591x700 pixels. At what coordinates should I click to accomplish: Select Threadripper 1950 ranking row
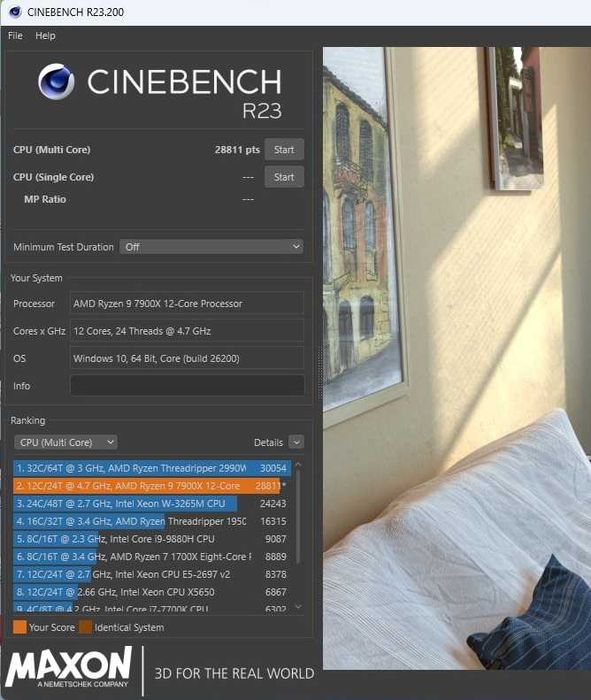[x=152, y=521]
